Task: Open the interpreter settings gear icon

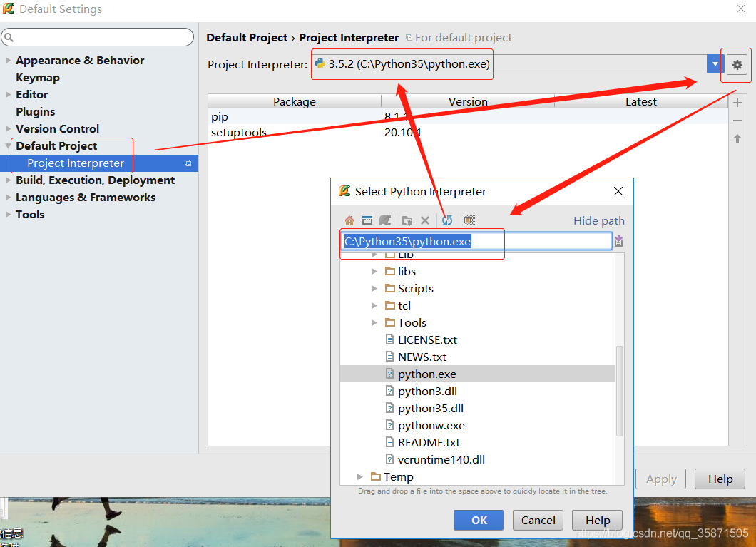Action: [x=737, y=64]
